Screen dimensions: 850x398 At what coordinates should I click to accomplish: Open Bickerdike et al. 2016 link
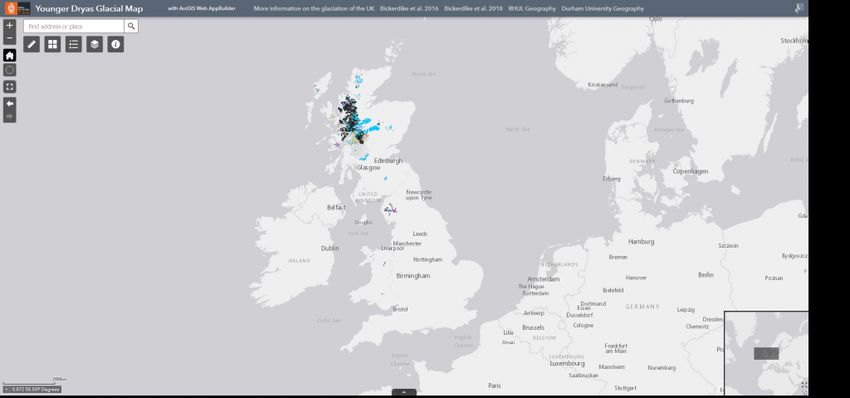coord(409,9)
